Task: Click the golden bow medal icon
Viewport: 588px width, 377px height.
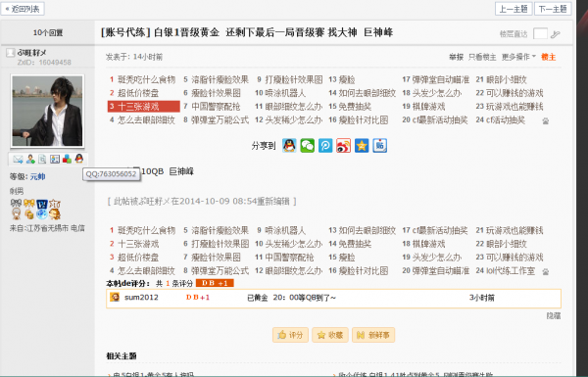Action: coord(28,204)
